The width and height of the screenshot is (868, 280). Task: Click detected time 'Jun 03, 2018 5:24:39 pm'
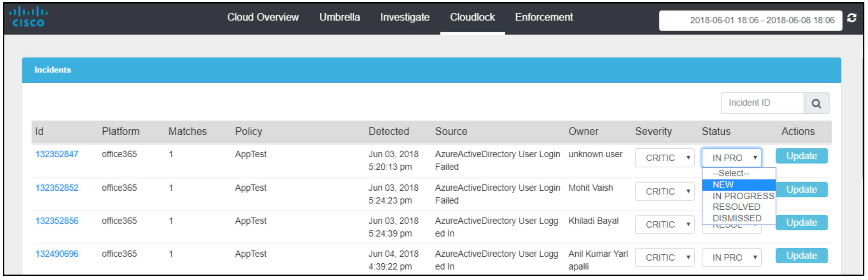click(393, 227)
